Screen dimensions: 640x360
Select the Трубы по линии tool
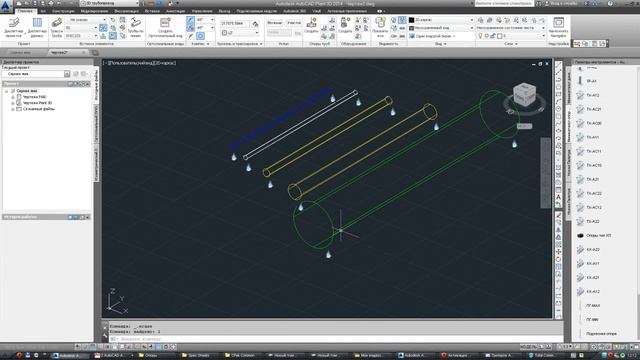coord(136,28)
